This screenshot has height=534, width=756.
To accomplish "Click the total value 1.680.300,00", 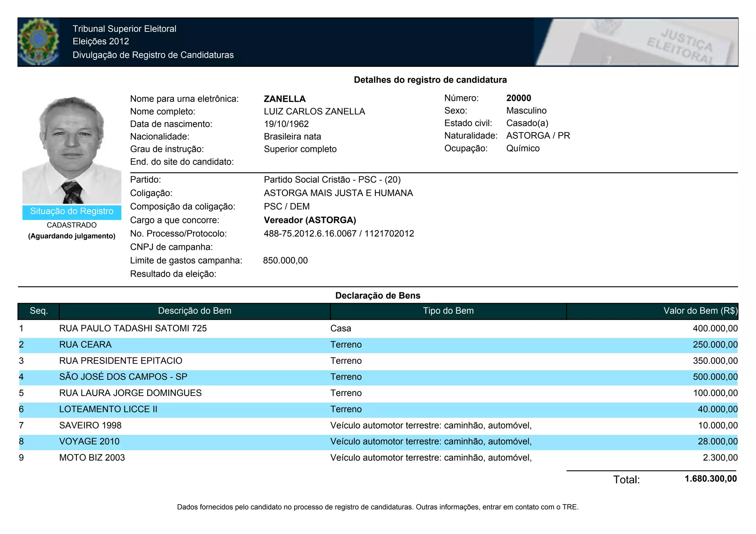I will tap(711, 479).
